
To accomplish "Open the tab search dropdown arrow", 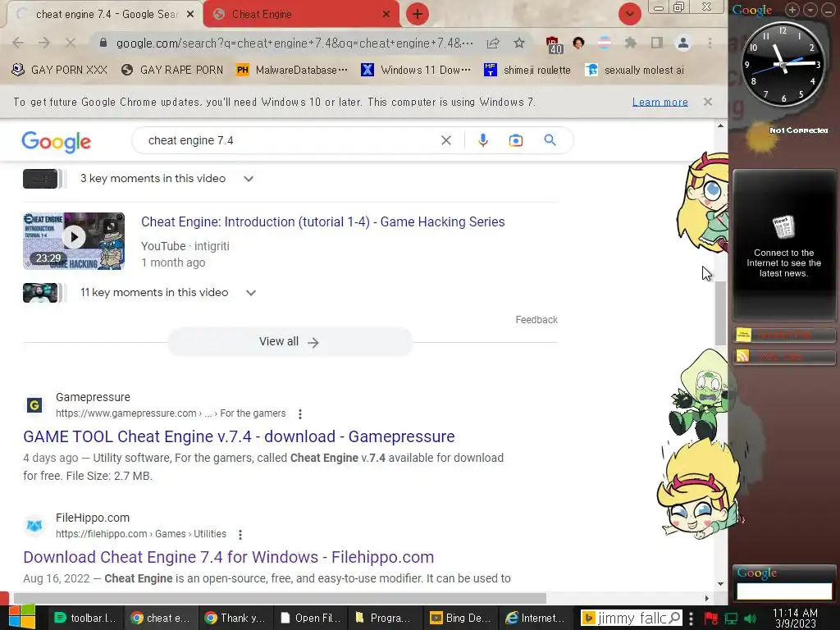I will pos(629,15).
